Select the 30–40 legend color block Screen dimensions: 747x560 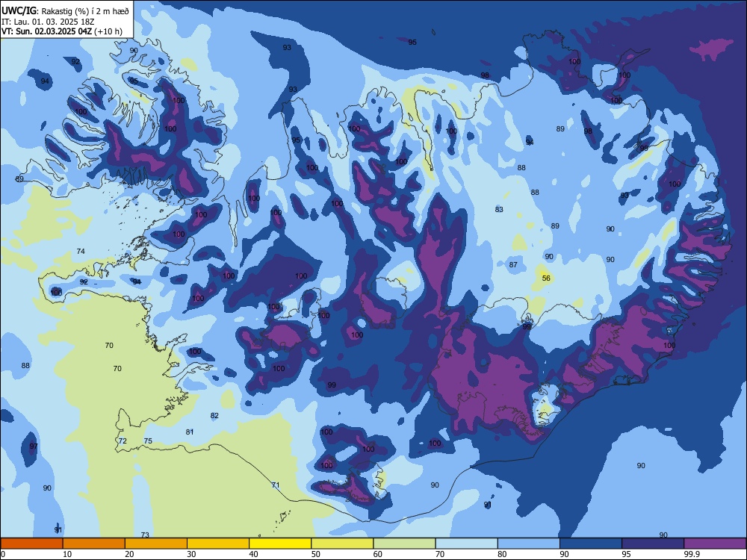(218, 544)
